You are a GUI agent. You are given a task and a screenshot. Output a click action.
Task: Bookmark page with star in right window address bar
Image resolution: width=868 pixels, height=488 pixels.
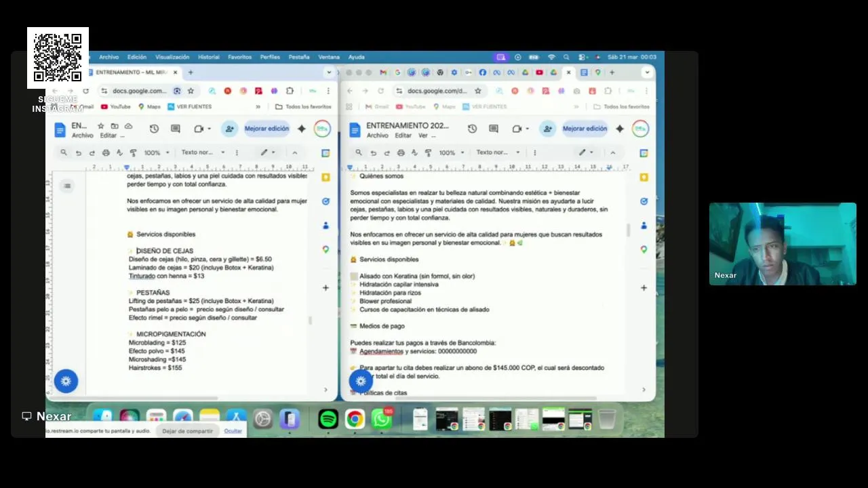[478, 91]
